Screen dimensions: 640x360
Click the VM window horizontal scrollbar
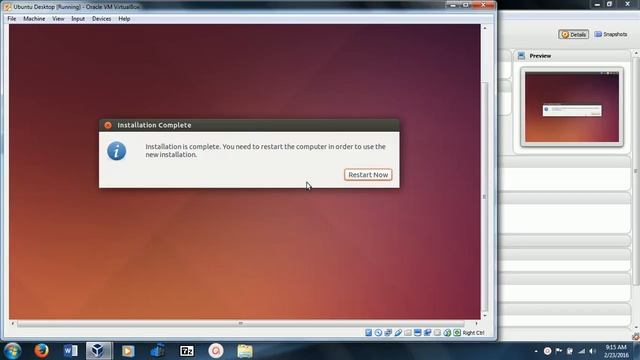tap(241, 323)
